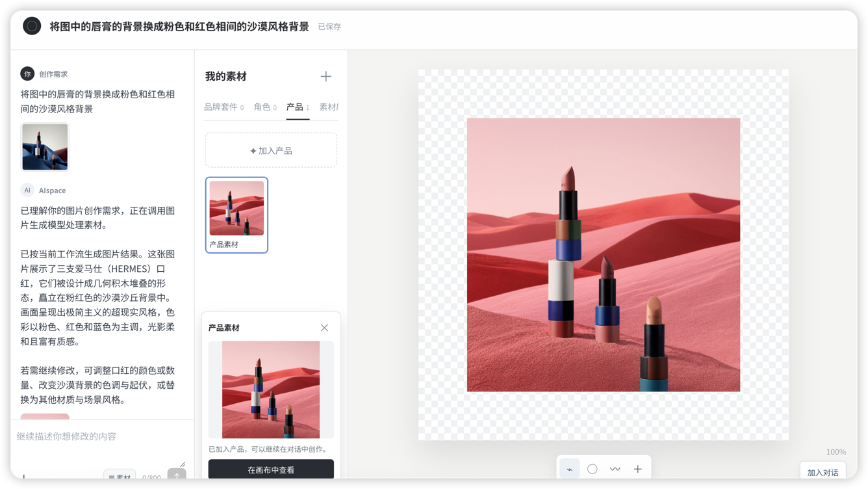The width and height of the screenshot is (868, 489).
Task: Send message with the up-arrow button
Action: [177, 475]
